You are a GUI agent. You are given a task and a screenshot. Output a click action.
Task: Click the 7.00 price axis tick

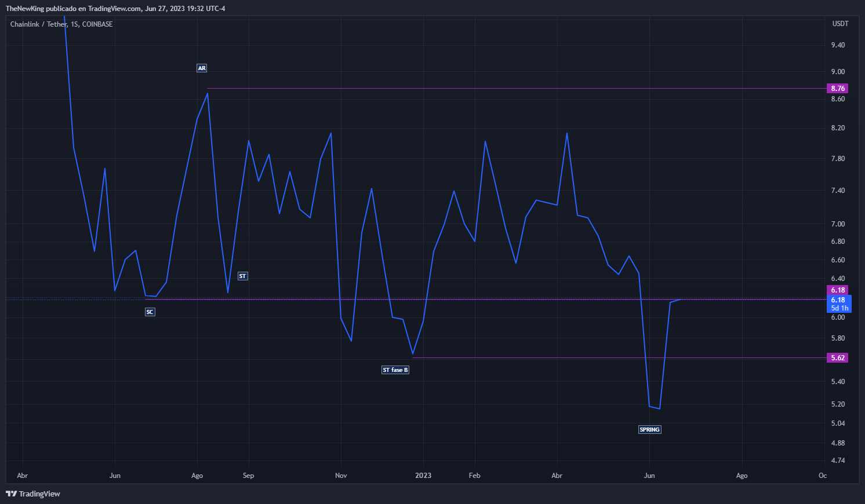point(838,224)
